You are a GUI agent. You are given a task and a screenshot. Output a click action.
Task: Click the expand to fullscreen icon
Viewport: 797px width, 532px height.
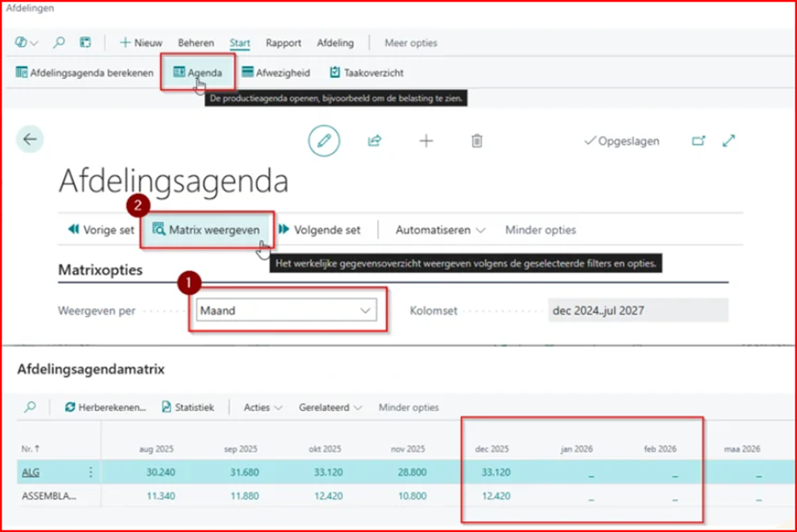click(729, 141)
